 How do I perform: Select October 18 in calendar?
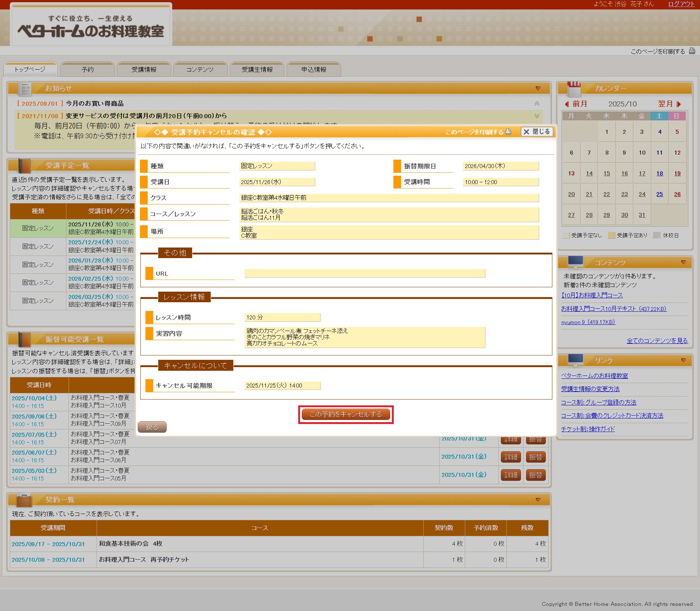pos(660,174)
